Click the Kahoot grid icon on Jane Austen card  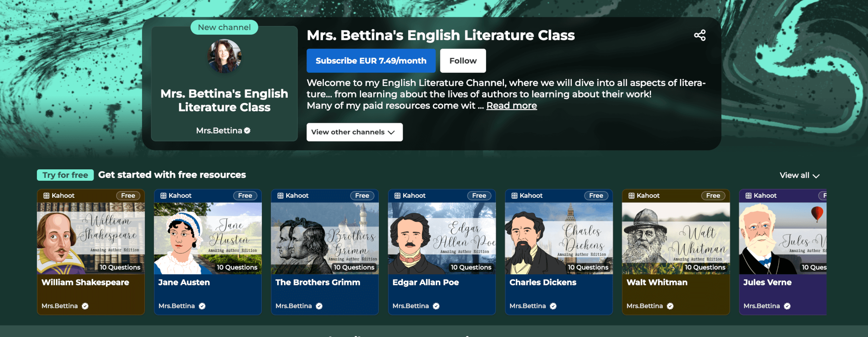(163, 196)
